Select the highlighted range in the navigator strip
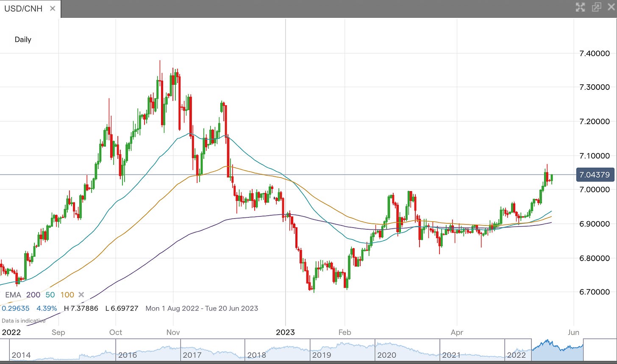The image size is (617, 364). click(x=557, y=350)
